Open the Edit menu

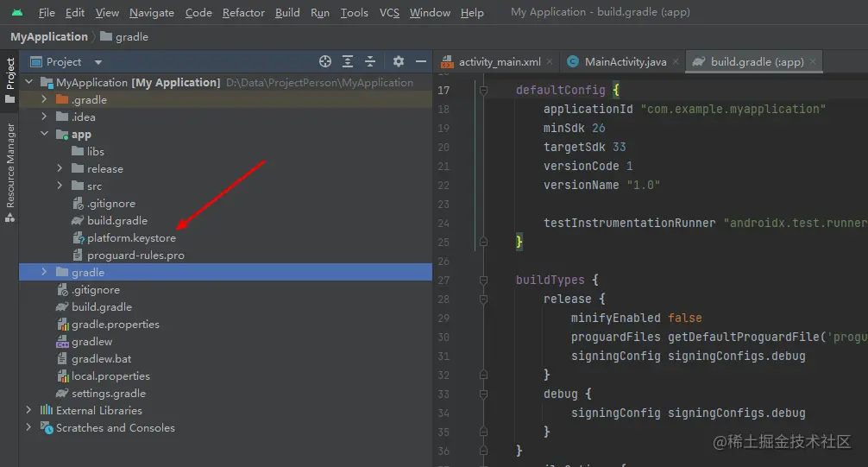click(75, 12)
